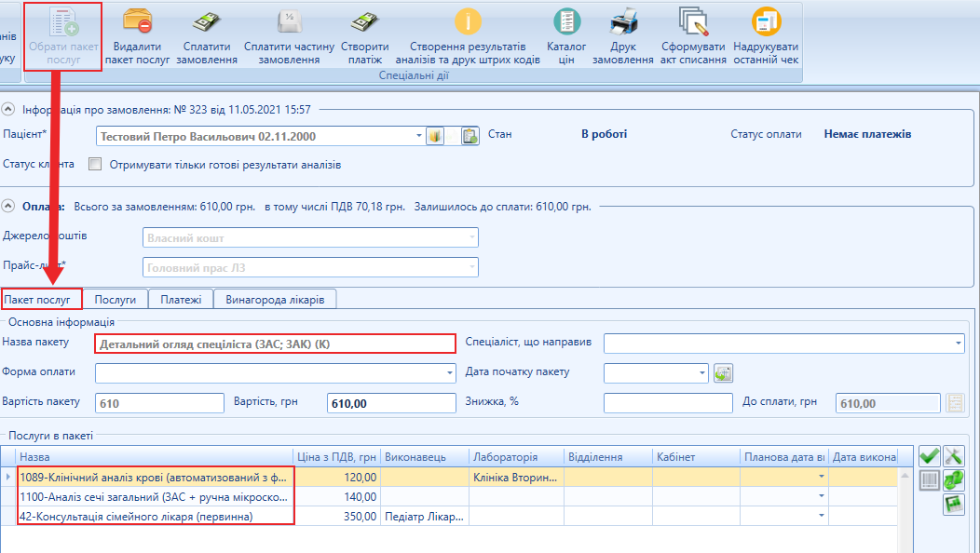The width and height of the screenshot is (980, 553).
Task: Click the clipboard icon next to patient field
Action: point(470,136)
